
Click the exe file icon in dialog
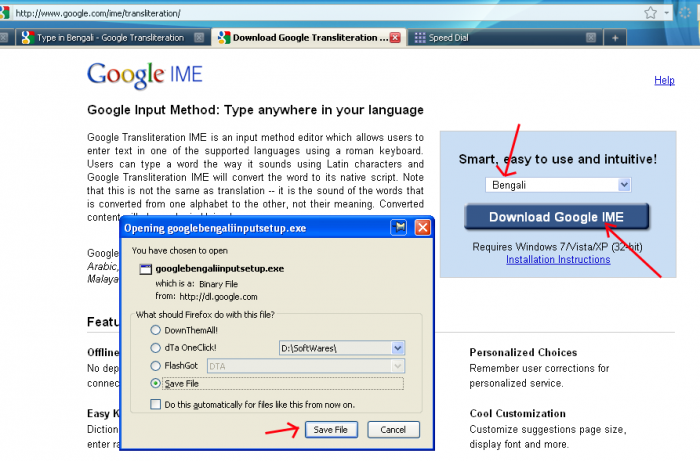[x=146, y=269]
